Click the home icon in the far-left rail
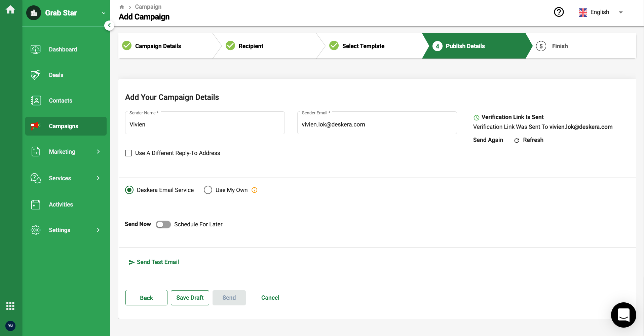644x336 pixels. point(10,10)
